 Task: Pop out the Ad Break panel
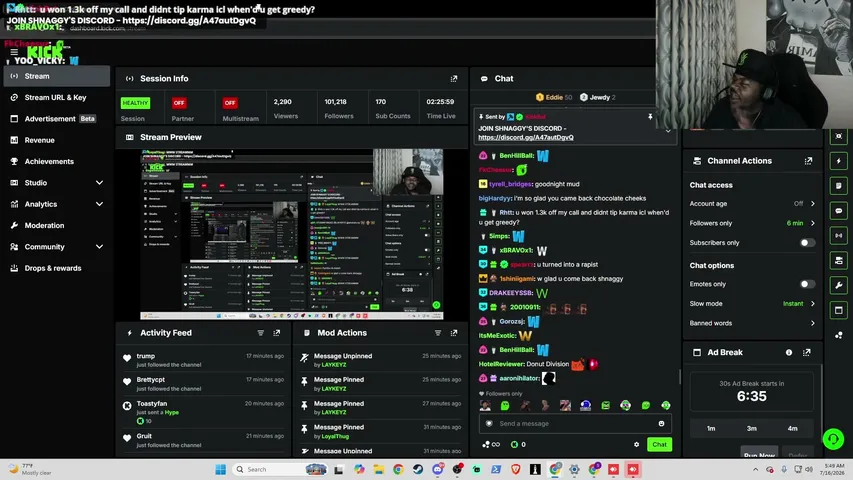[807, 353]
